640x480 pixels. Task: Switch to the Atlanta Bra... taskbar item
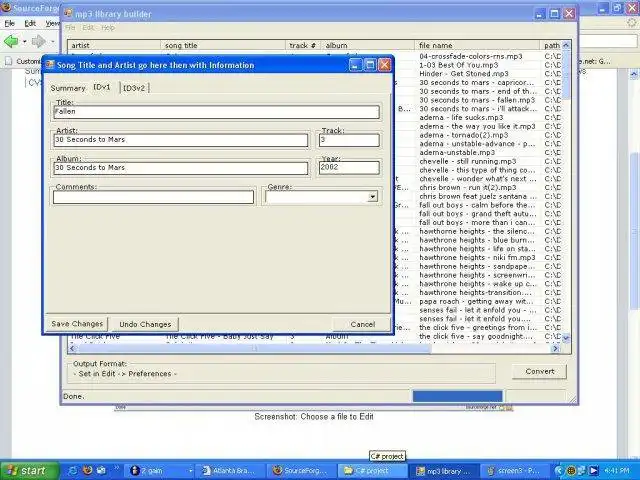click(231, 471)
